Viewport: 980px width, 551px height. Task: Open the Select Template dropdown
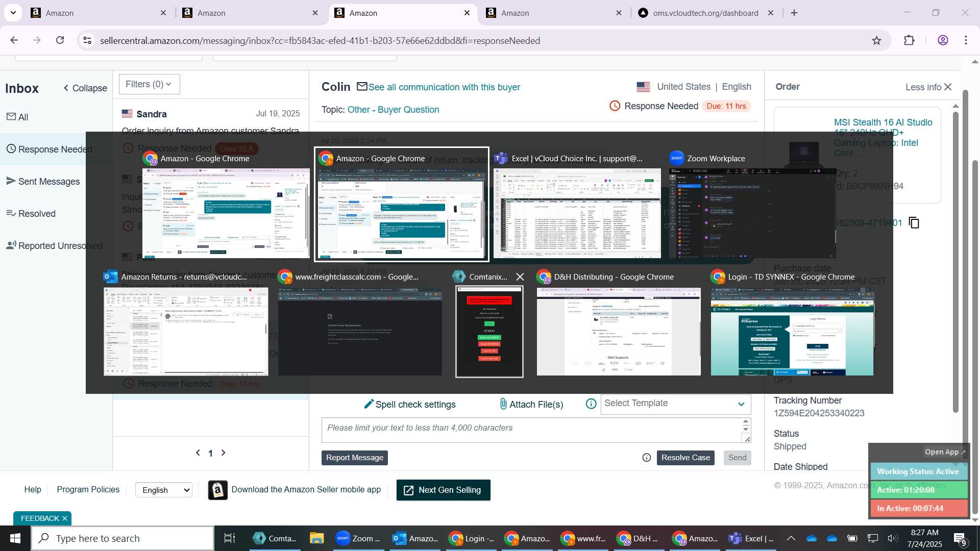click(675, 404)
